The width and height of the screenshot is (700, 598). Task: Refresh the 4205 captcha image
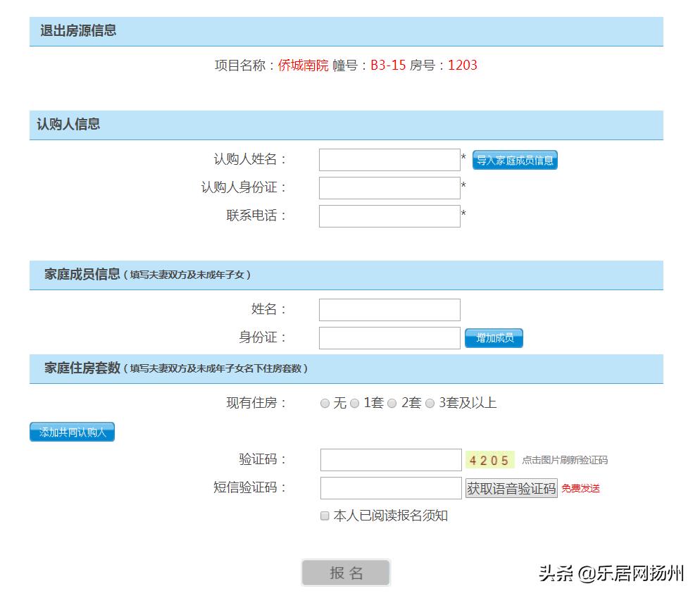pyautogui.click(x=489, y=460)
